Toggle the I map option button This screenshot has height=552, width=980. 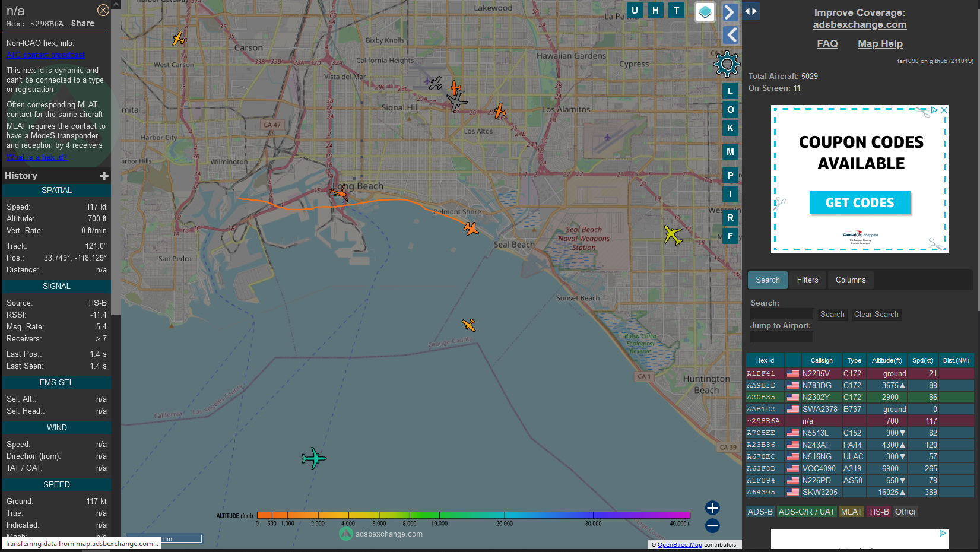pyautogui.click(x=730, y=194)
